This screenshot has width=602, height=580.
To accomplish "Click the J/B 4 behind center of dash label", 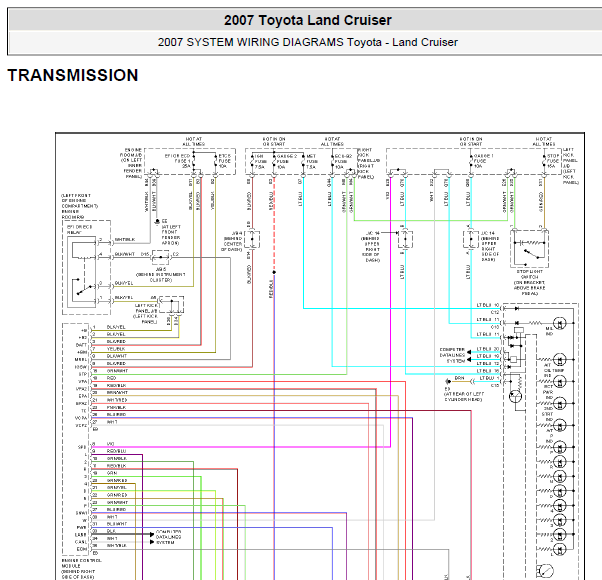I will click(233, 241).
